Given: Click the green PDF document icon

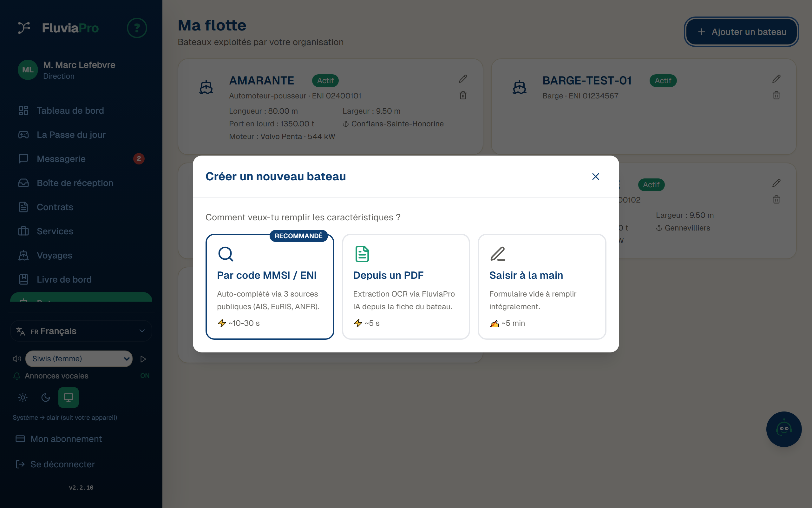Looking at the screenshot, I should coord(362,254).
